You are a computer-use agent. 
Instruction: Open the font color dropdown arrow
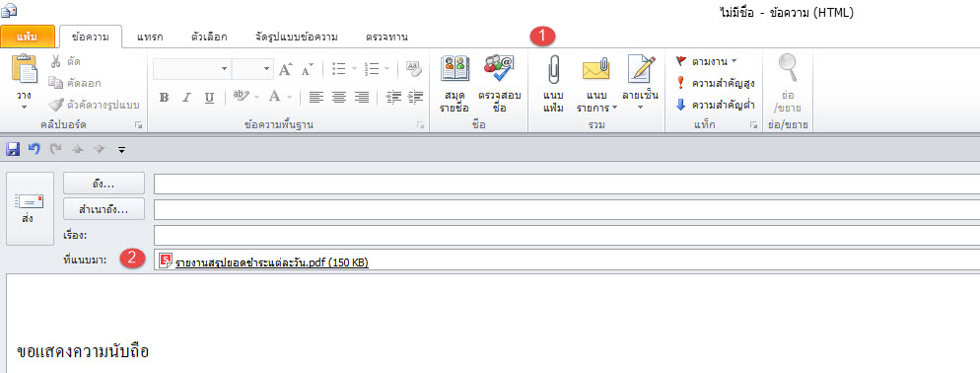coord(290,97)
